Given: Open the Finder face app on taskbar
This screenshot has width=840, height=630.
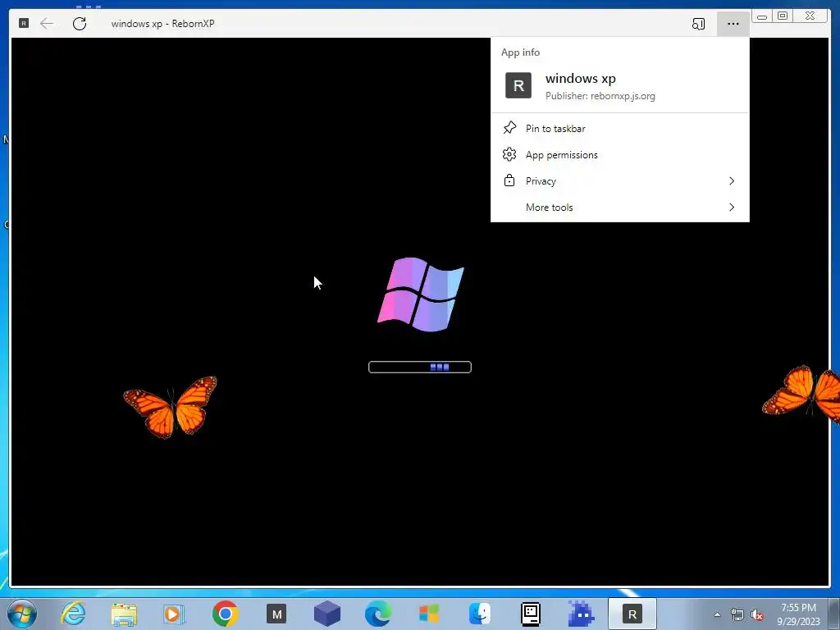Looking at the screenshot, I should point(479,614).
